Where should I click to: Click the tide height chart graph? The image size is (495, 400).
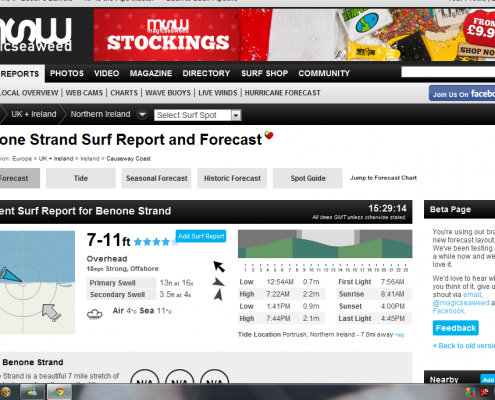[325, 244]
